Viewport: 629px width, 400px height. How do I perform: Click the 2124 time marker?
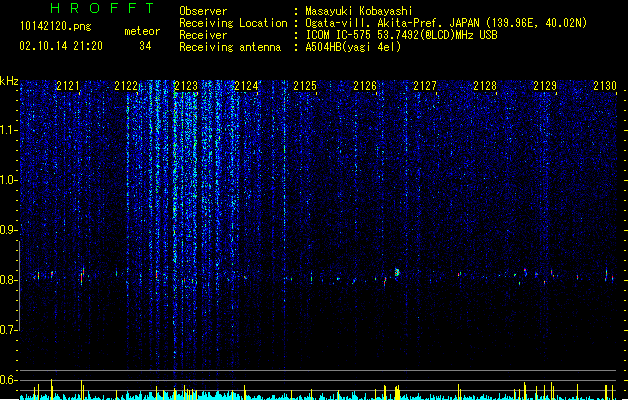(246, 86)
